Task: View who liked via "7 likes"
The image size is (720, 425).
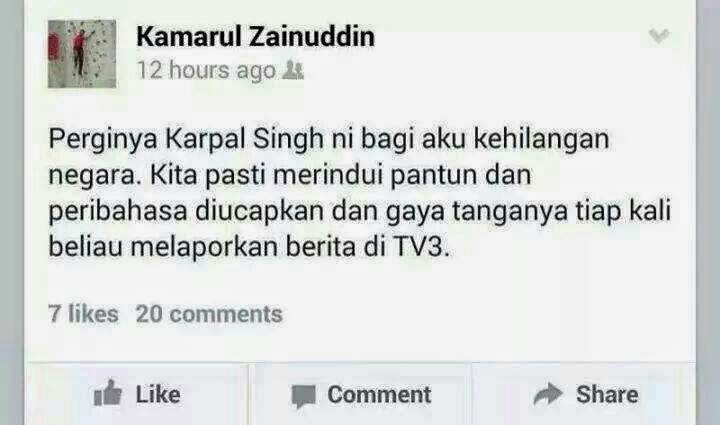Action: tap(83, 314)
